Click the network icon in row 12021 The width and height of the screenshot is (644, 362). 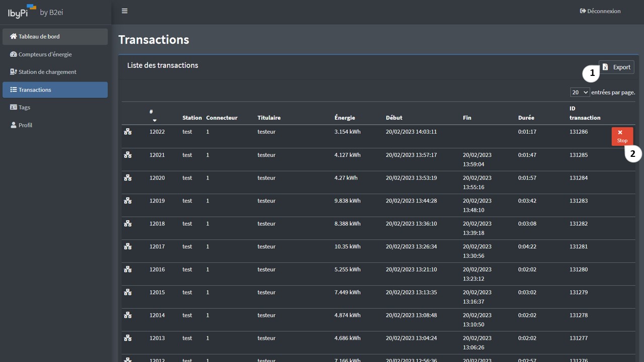coord(128,155)
